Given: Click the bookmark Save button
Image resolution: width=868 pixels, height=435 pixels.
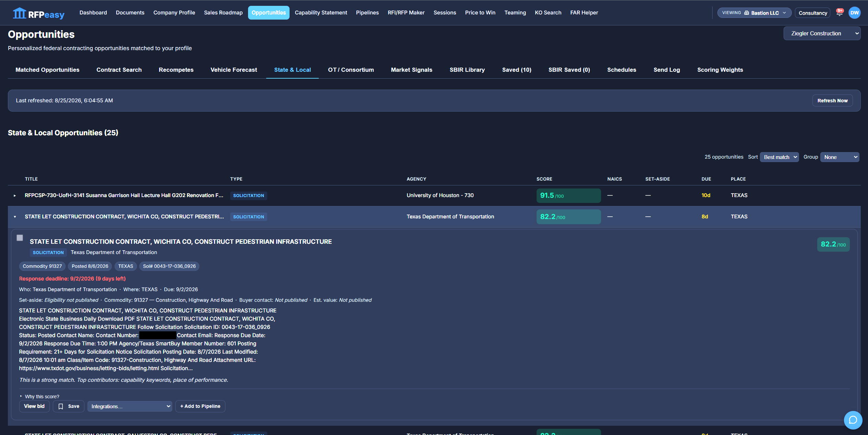Looking at the screenshot, I should [69, 406].
